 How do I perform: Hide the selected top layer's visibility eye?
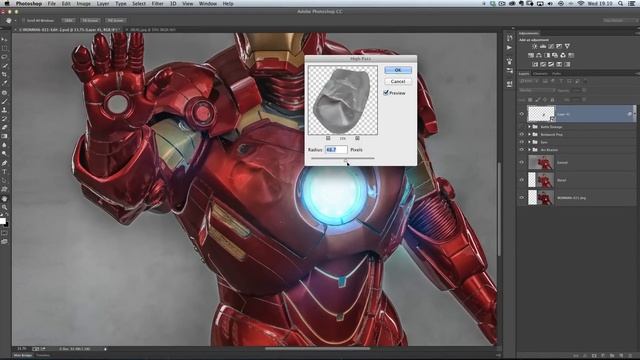pos(522,114)
